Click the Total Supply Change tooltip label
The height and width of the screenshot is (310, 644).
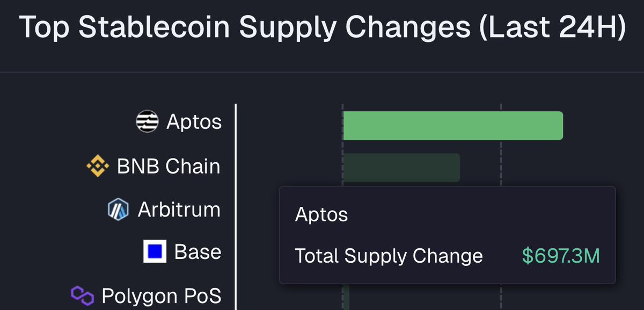(389, 256)
